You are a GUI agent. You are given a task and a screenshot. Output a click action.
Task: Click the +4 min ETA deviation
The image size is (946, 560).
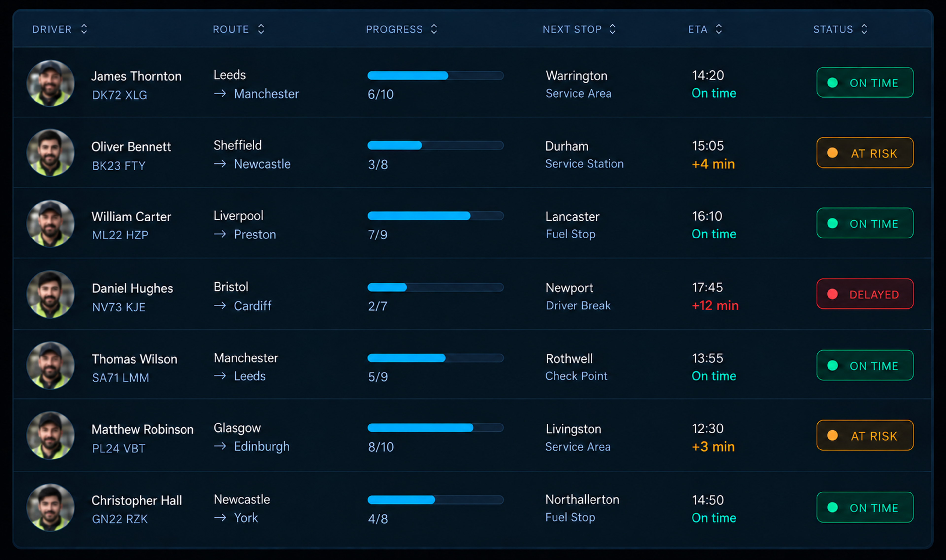(x=713, y=164)
